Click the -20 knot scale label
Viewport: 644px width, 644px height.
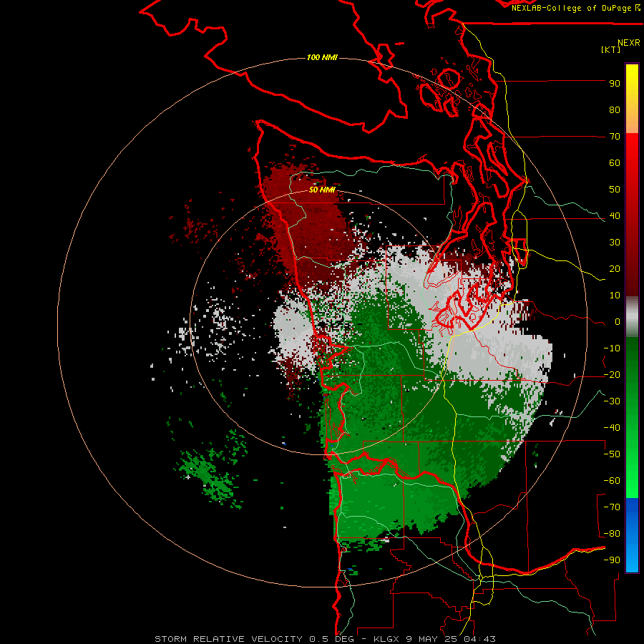tap(612, 375)
